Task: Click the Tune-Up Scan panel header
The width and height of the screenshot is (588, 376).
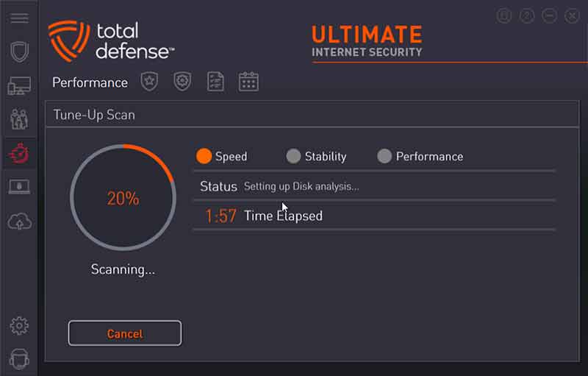Action: pos(312,115)
